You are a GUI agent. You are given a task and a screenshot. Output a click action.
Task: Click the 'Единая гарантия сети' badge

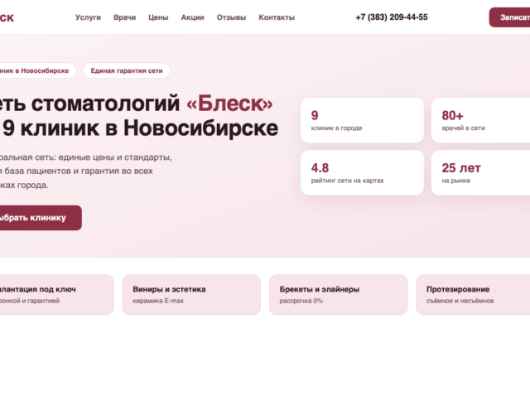pyautogui.click(x=127, y=70)
